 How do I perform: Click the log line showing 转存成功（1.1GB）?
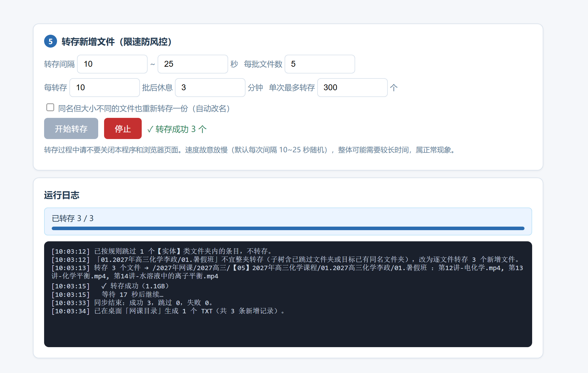[111, 286]
